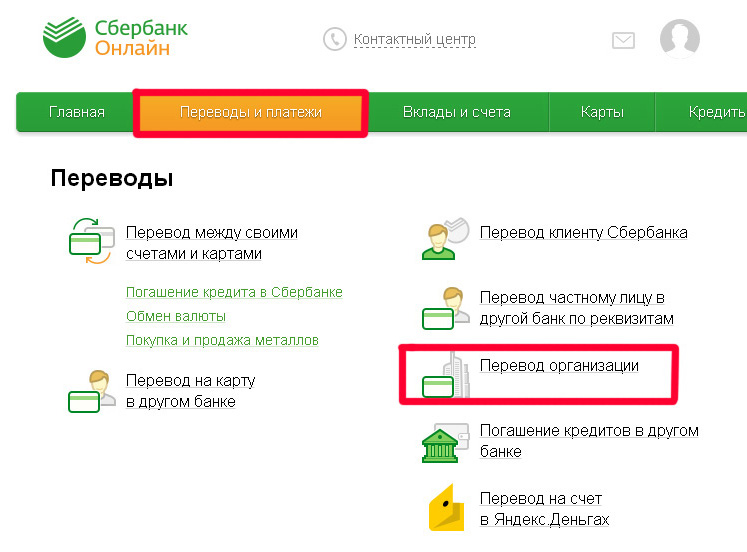Open Перевод между своими счетами и картами
This screenshot has width=747, height=552.
point(212,243)
